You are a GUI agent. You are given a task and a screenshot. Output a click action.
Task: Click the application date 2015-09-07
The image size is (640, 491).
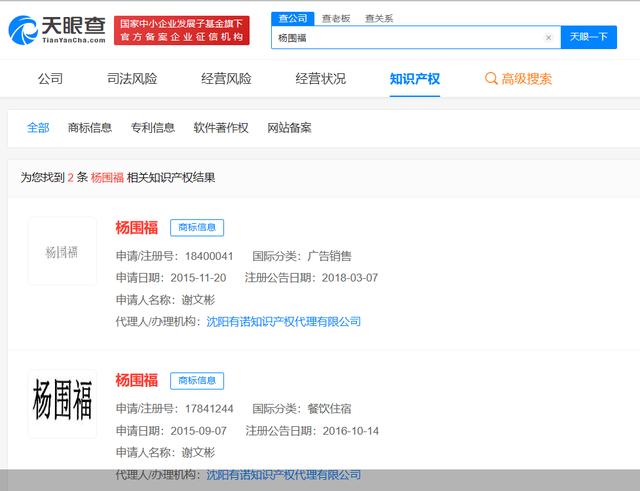tap(198, 431)
